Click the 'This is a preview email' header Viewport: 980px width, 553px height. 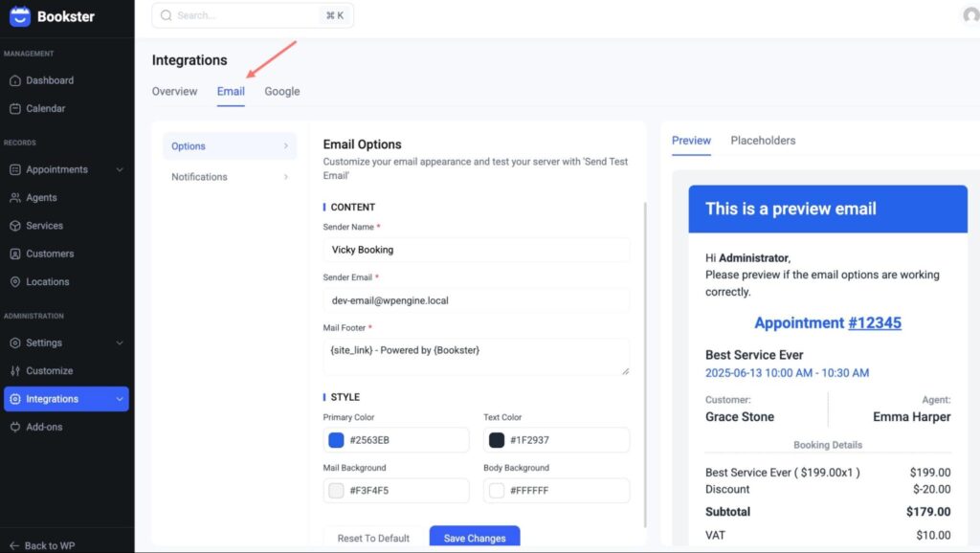pos(828,209)
